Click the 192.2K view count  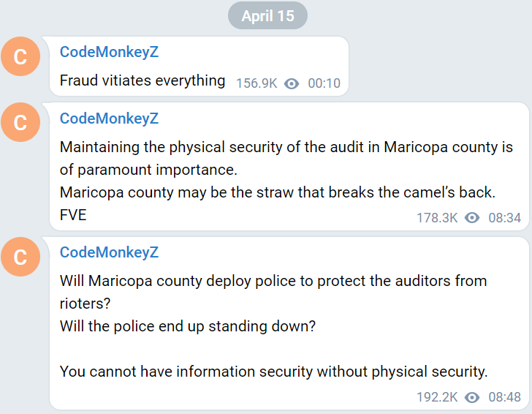click(x=437, y=397)
